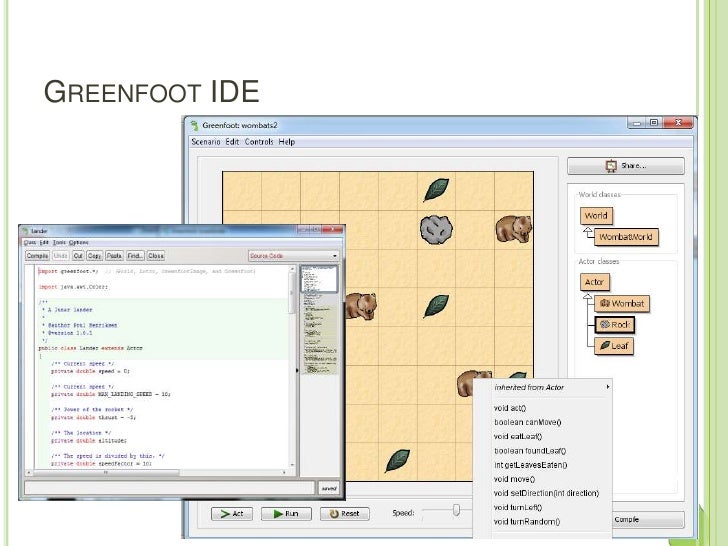
Task: Open the Controls menu
Action: [259, 142]
